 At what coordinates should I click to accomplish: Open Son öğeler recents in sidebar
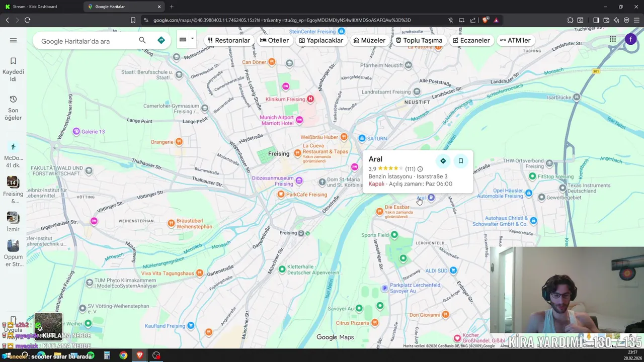coord(13,108)
